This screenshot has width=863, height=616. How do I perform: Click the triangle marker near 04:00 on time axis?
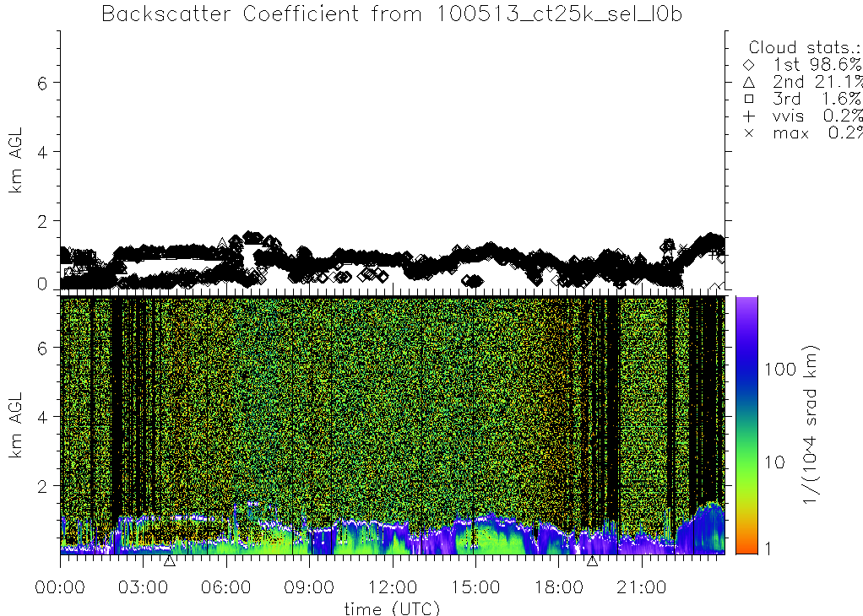[x=169, y=560]
